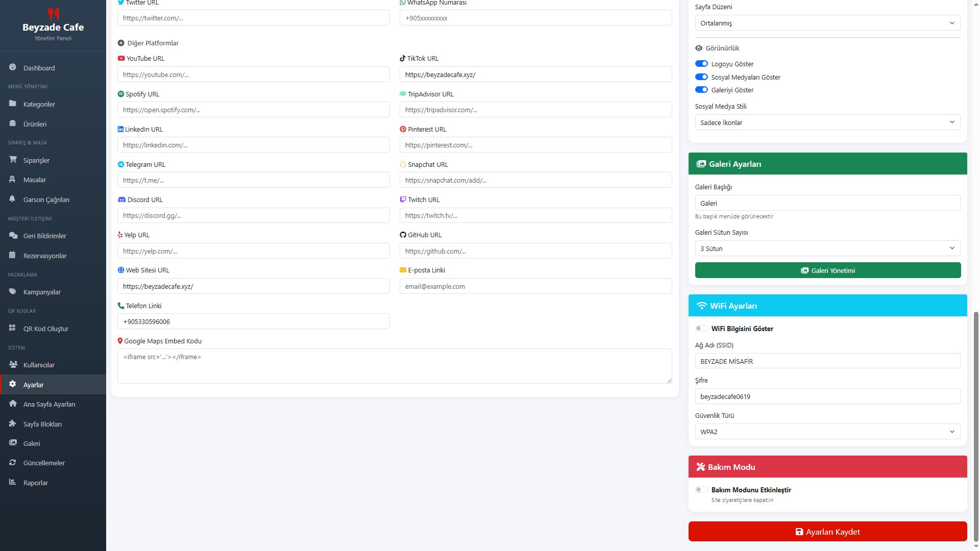
Task: Open Kategoriler in the sidebar menu
Action: point(39,104)
